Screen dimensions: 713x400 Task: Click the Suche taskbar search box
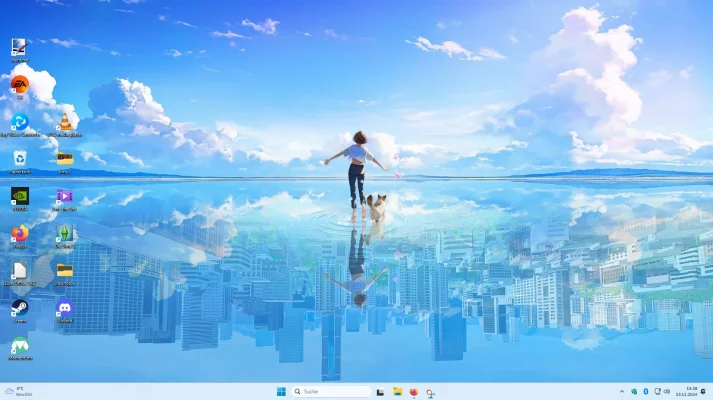coord(331,391)
